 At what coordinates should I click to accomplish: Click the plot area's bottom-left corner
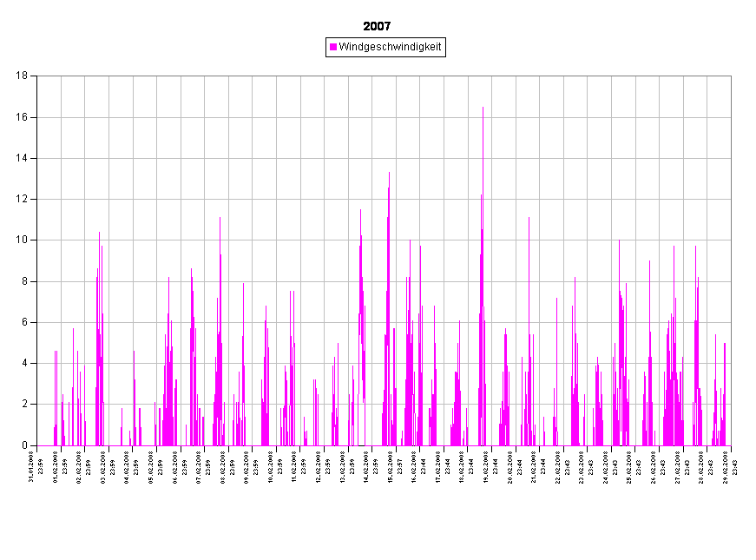pyautogui.click(x=38, y=445)
